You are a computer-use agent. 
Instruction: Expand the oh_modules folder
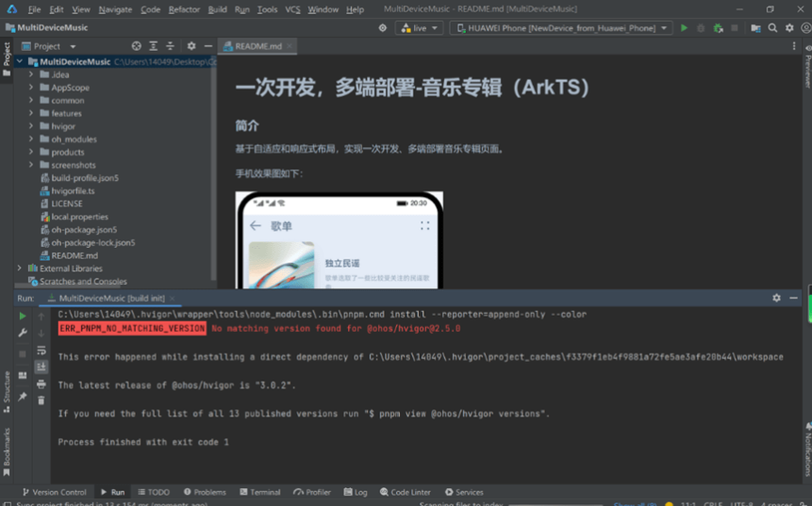click(x=31, y=139)
